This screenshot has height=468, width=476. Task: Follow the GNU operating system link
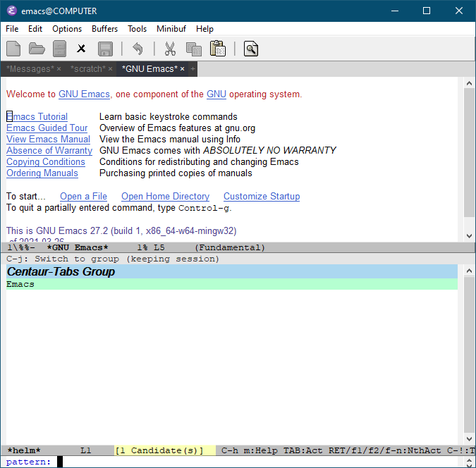pos(216,94)
